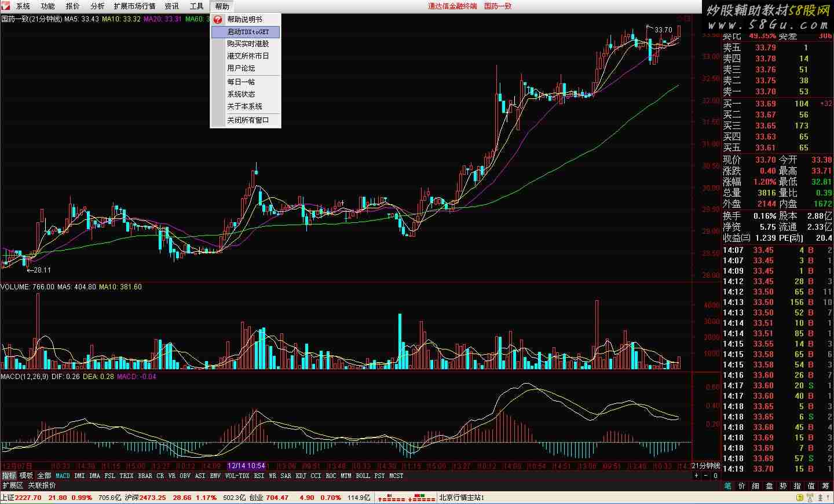Click the minus zoom button below chart

[706, 476]
